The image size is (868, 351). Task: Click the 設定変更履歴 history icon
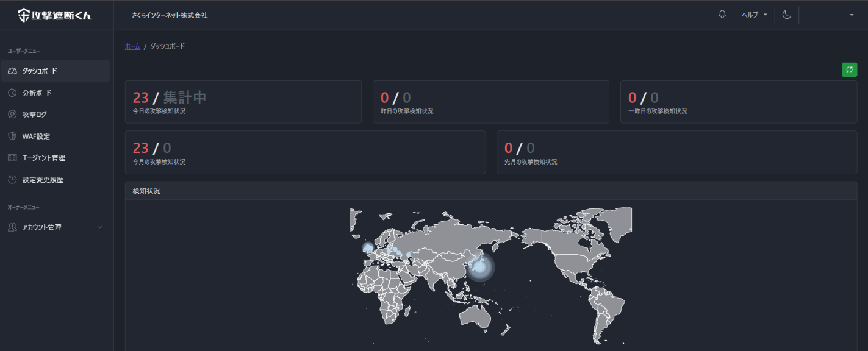click(x=12, y=180)
